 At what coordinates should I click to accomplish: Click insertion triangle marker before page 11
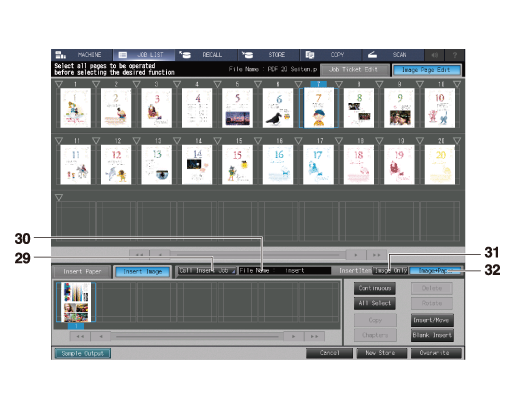coord(59,141)
